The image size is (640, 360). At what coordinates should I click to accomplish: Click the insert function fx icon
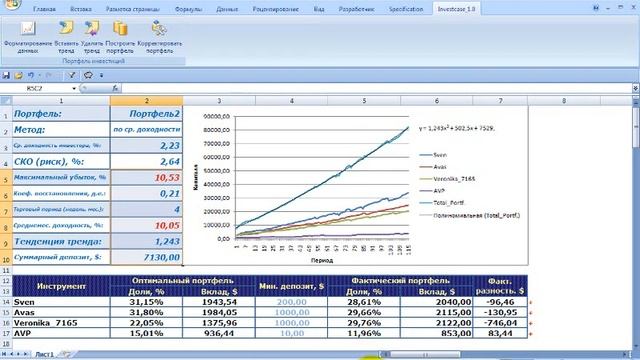[115, 88]
